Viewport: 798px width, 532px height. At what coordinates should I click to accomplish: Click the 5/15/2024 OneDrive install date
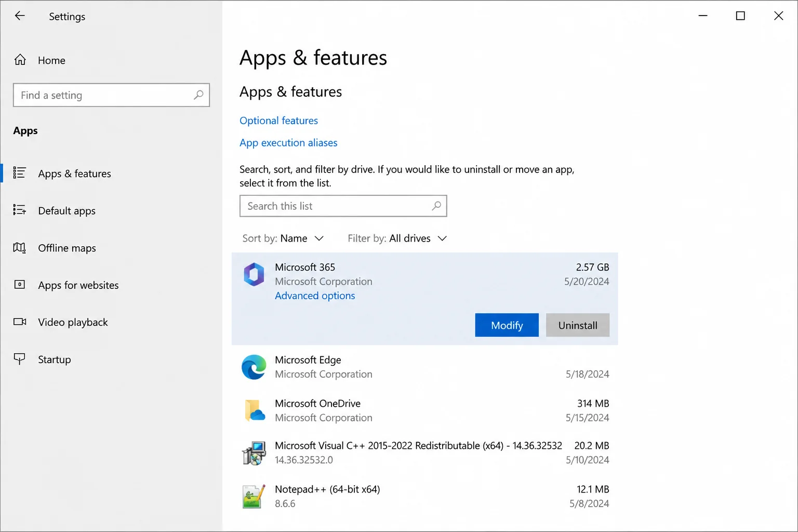click(587, 418)
